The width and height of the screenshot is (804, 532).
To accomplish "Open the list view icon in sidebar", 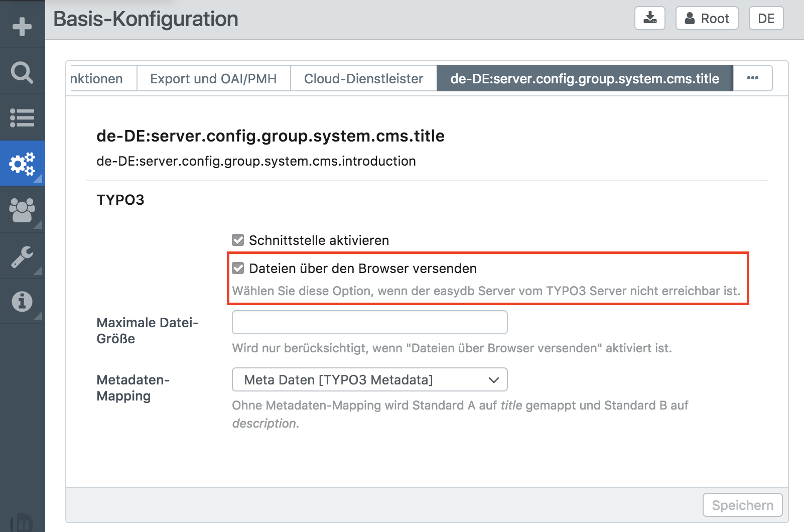I will tap(22, 118).
